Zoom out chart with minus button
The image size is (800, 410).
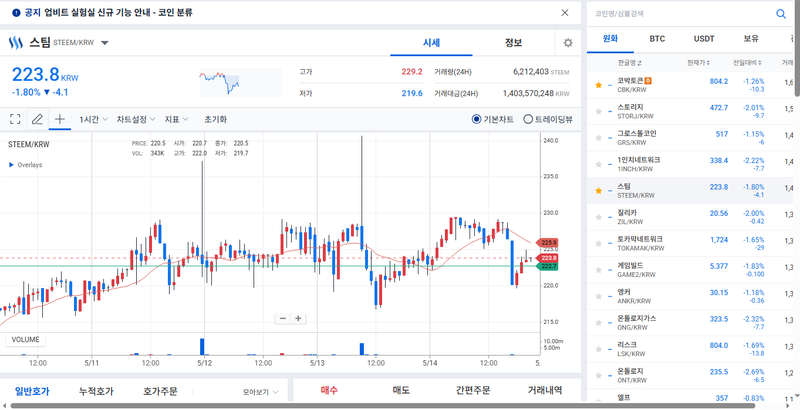click(x=283, y=319)
